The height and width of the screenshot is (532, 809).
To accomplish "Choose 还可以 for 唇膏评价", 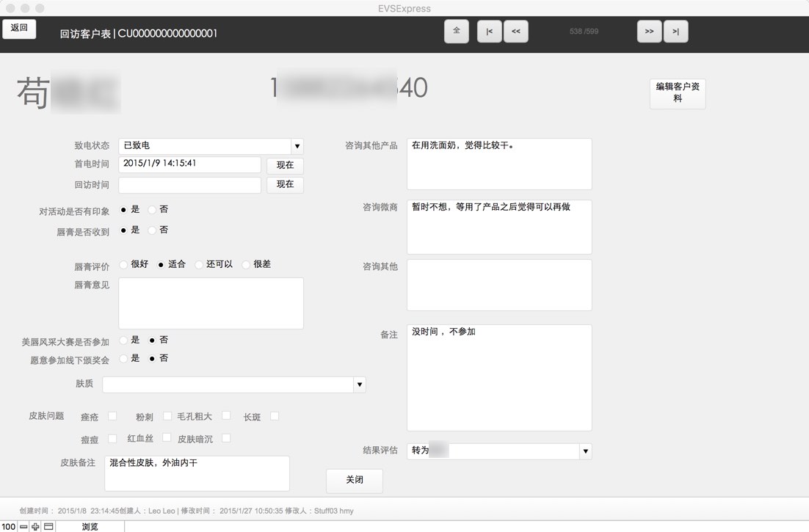I will point(199,264).
